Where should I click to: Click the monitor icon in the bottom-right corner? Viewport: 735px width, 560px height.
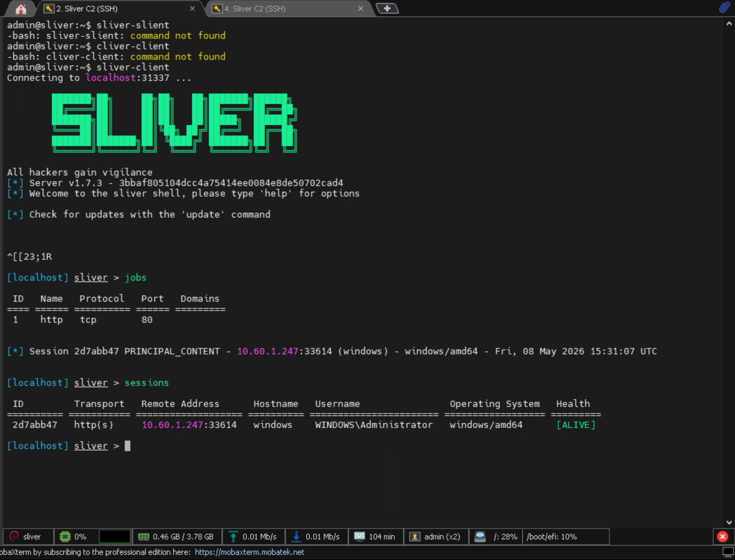coord(728,552)
